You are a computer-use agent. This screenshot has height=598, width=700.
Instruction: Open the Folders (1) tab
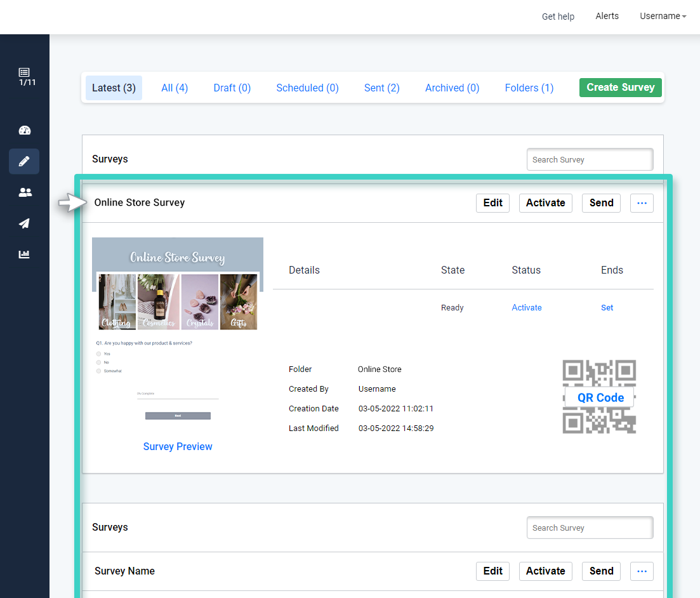tap(529, 88)
